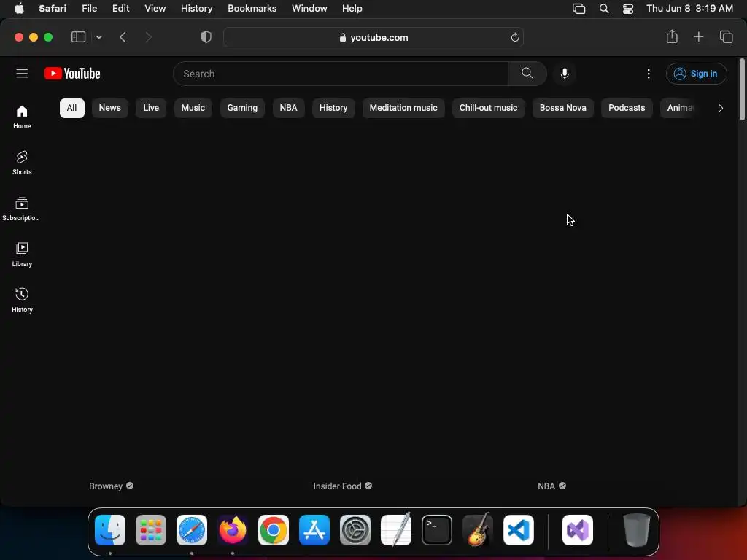747x560 pixels.
Task: Open Safari share button
Action: pos(672,36)
